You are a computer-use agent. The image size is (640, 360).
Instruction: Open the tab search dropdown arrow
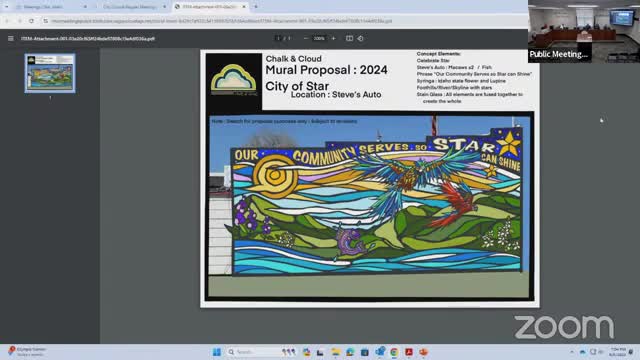pyautogui.click(x=6, y=7)
